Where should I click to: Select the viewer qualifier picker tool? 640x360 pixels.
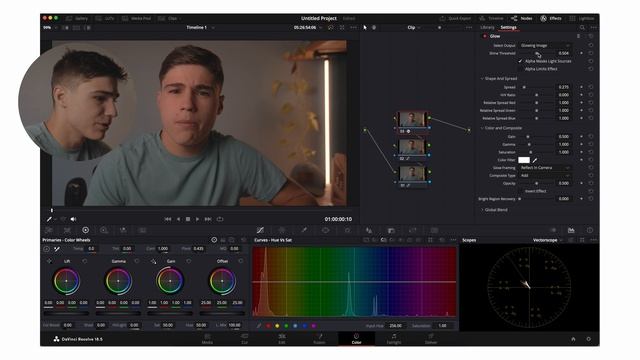tap(49, 219)
